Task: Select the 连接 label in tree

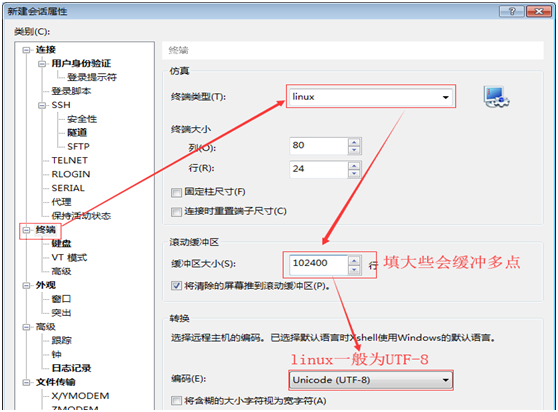Action: pos(46,50)
